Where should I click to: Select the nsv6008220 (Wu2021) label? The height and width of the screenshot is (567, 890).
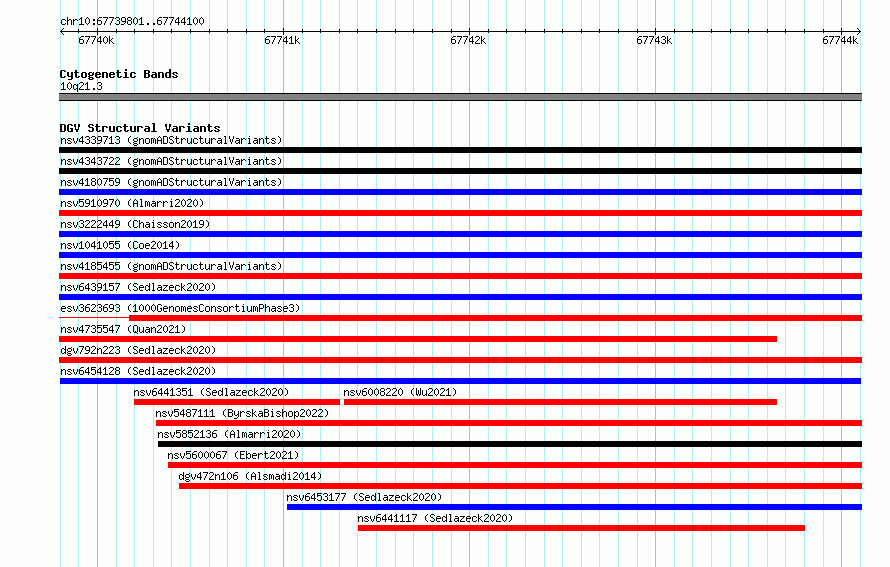[x=400, y=392]
